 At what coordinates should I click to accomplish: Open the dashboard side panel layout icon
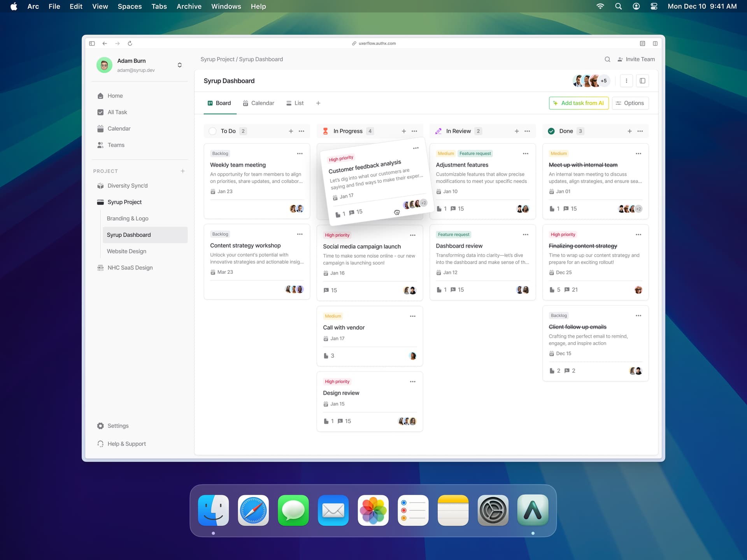642,81
